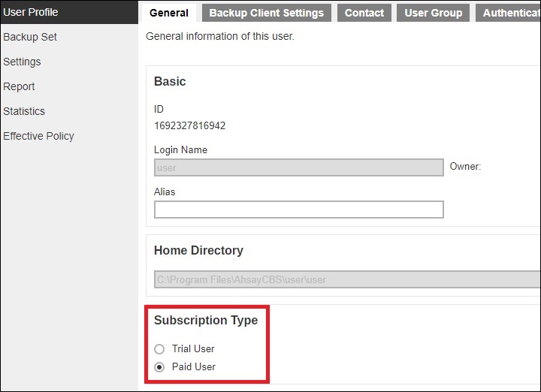Open the Report sidebar item
The height and width of the screenshot is (392, 541).
(20, 86)
